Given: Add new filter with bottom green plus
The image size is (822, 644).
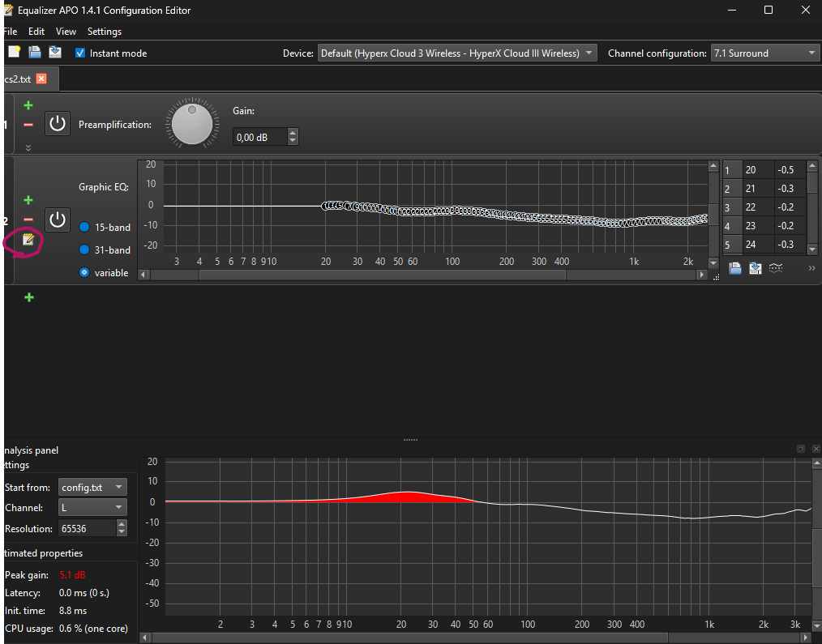Looking at the screenshot, I should 29,297.
